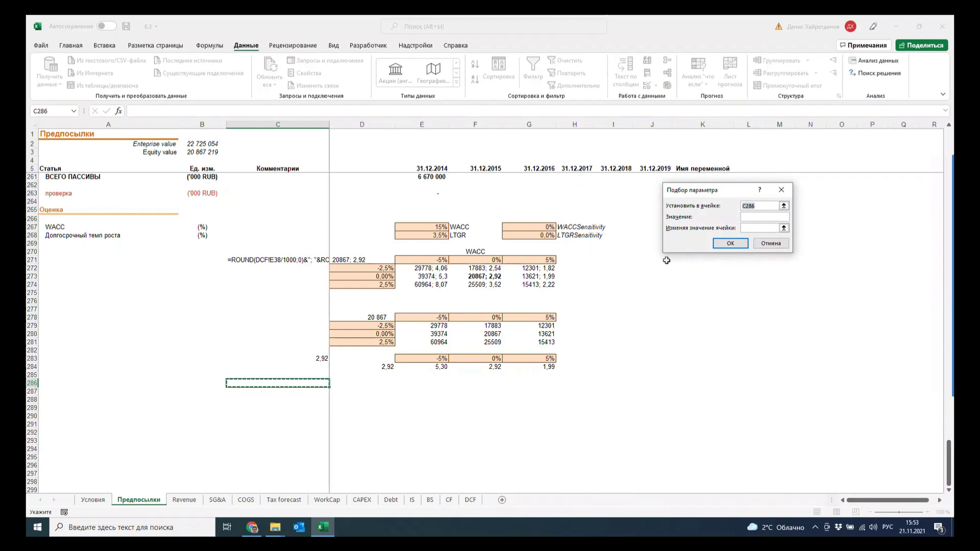The image size is (980, 551).
Task: Open Outlook from the taskbar
Action: (299, 527)
